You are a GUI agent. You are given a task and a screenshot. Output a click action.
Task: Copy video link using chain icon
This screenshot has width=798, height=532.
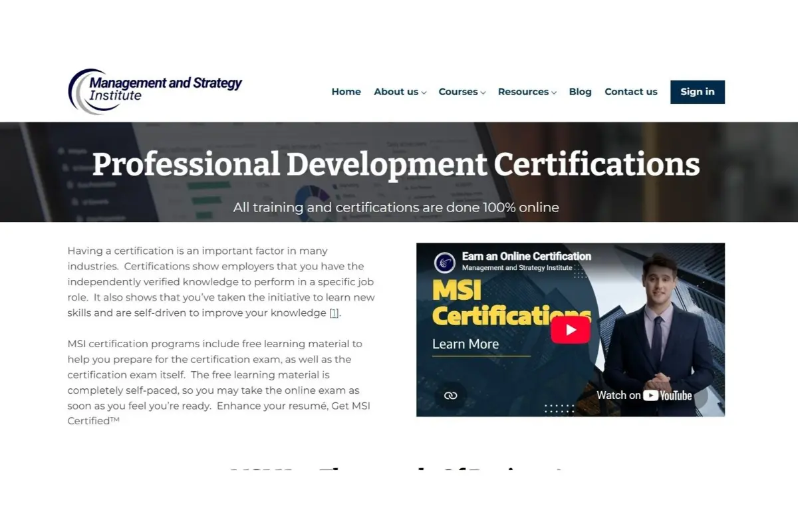[451, 396]
